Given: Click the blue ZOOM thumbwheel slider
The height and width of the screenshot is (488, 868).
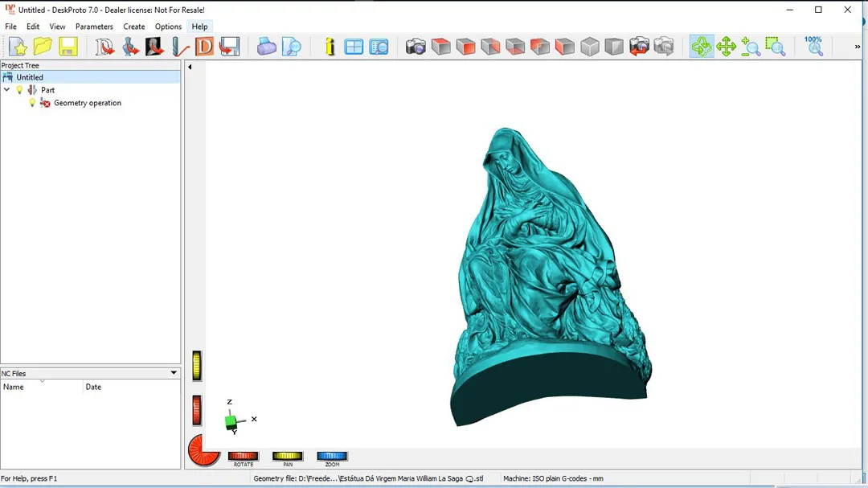Looking at the screenshot, I should [332, 456].
